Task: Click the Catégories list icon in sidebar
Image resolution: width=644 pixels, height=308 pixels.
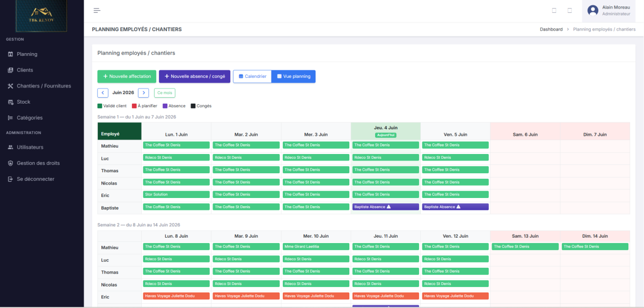Action: coord(11,118)
